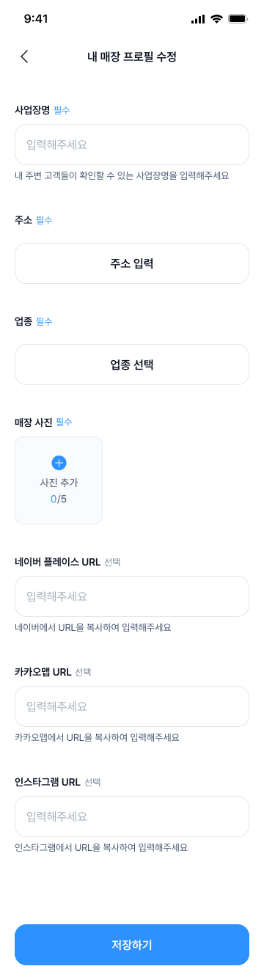Focus the 인스타그램 URL input field
264x980 pixels.
(x=132, y=816)
